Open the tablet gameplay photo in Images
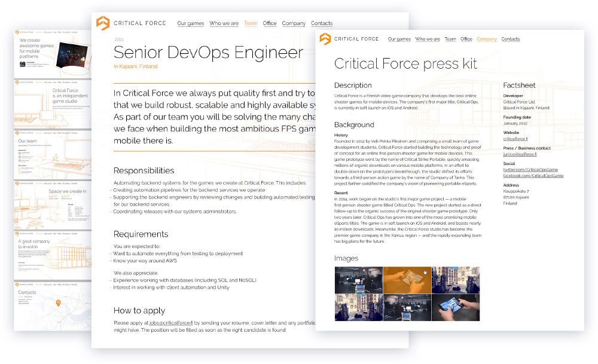This screenshot has width=598, height=364. point(455,307)
